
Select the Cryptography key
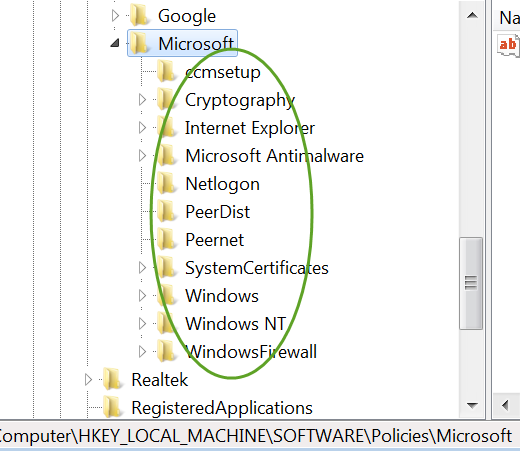[x=240, y=100]
